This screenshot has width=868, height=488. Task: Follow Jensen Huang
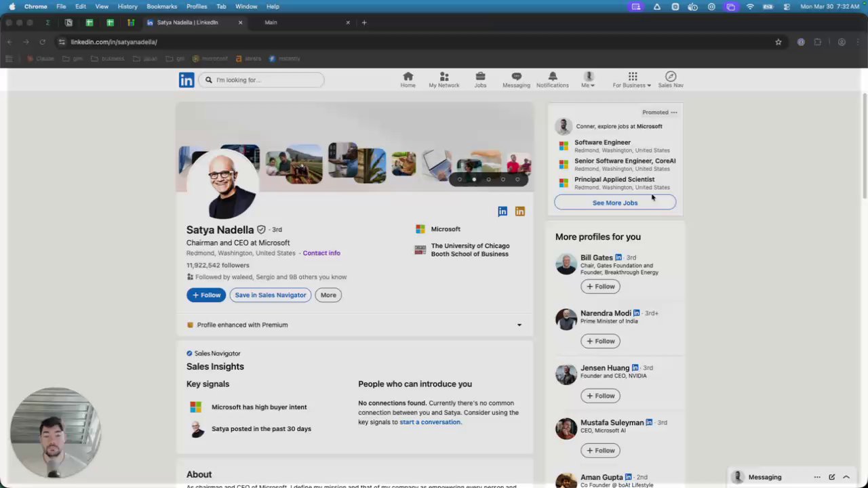(600, 396)
